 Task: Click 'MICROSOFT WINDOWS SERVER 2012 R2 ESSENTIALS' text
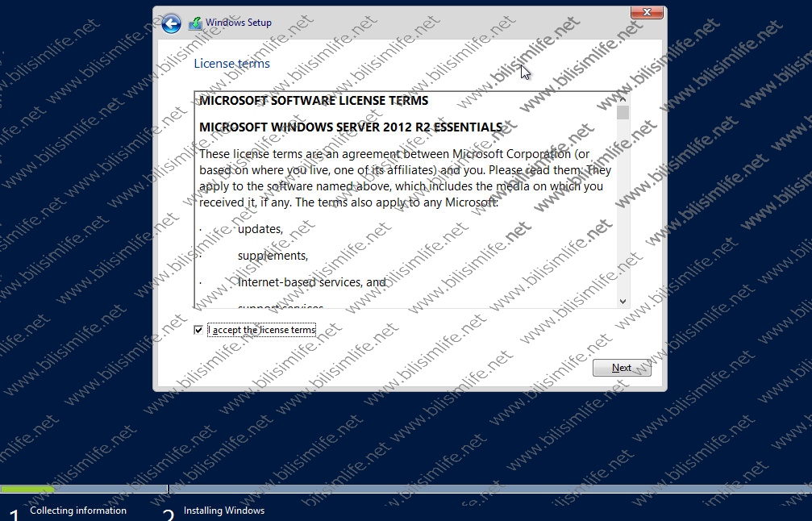tap(351, 127)
